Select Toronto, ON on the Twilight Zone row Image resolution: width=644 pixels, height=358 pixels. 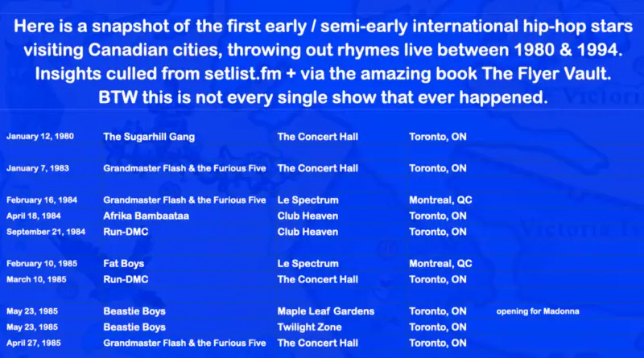438,327
